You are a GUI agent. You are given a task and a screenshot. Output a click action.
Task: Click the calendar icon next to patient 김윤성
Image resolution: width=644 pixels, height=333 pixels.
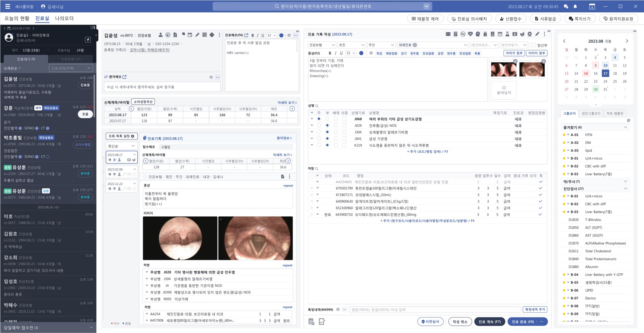pos(190,35)
